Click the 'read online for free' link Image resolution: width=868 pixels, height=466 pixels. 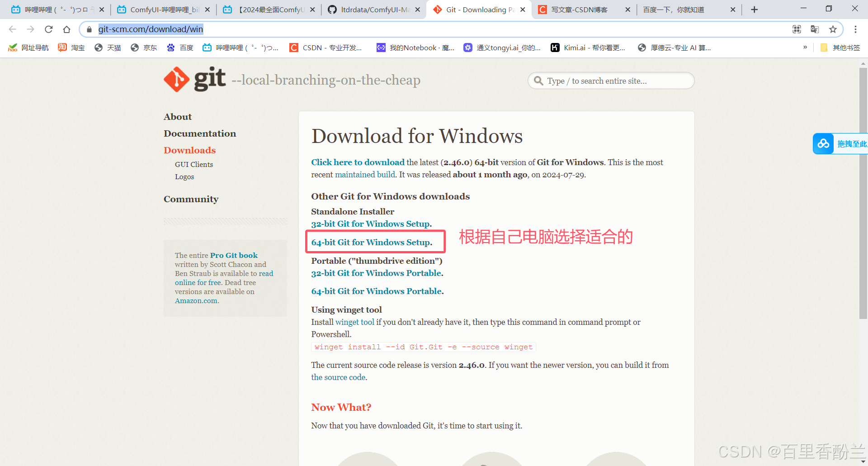[x=224, y=278]
